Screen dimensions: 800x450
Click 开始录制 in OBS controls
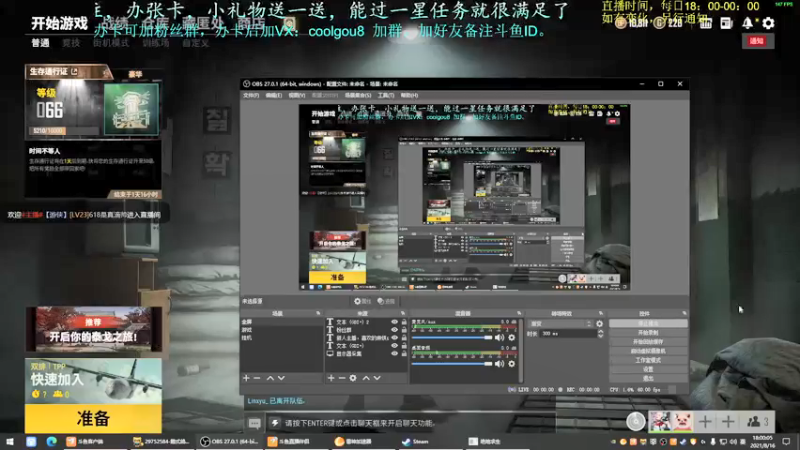648,333
